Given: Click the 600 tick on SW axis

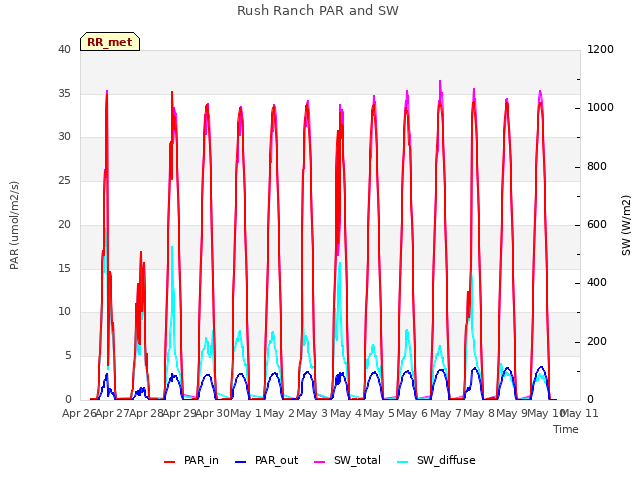Looking at the screenshot, I should point(596,224).
